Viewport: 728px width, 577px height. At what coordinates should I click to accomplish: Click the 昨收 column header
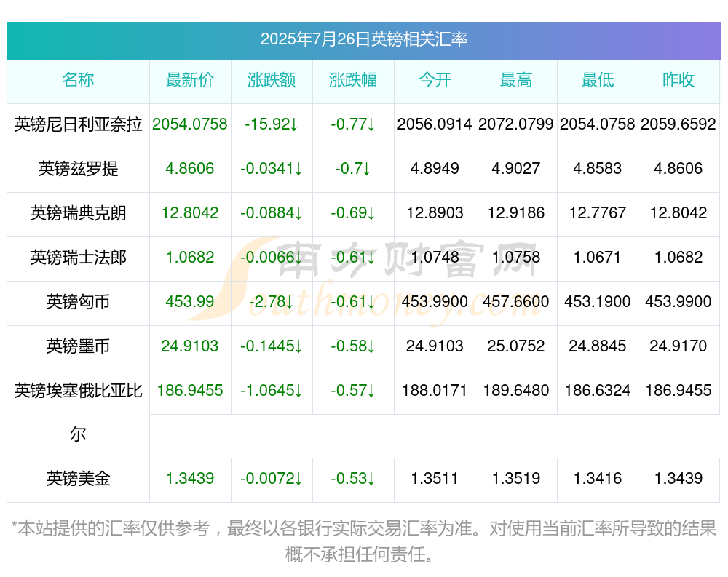click(678, 80)
